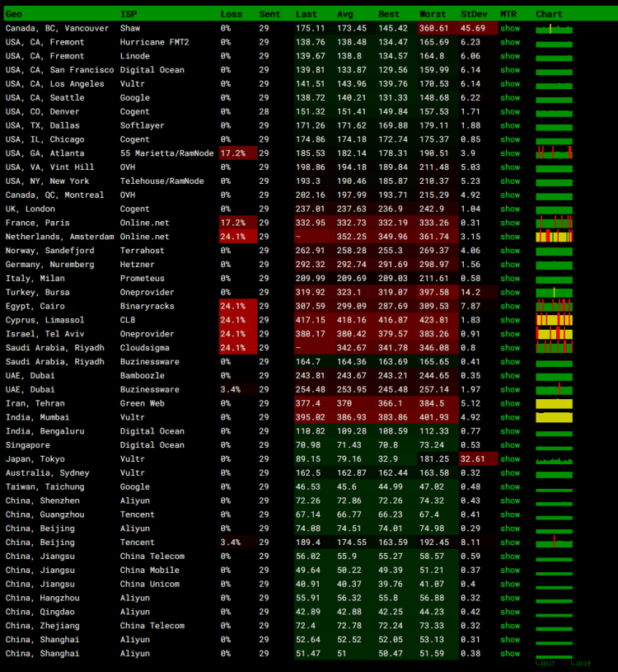Screen dimensions: 618x672
Task: Click show in the Iran, Tehran row
Action: click(x=510, y=403)
